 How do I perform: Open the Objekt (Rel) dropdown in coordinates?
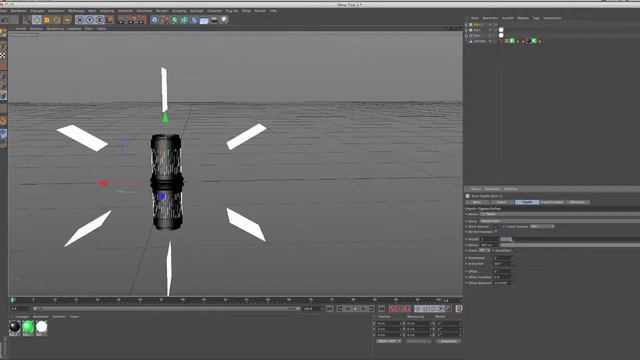[389, 341]
